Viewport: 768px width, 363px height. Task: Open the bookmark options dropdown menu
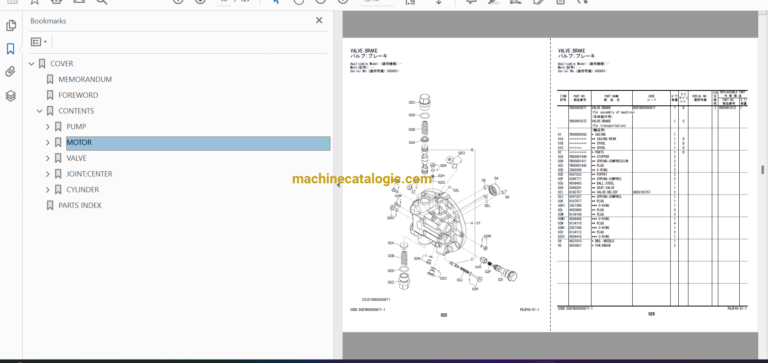(x=39, y=42)
